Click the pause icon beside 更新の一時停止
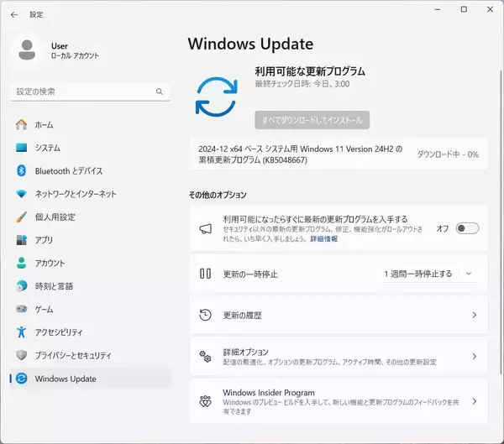This screenshot has height=444, width=504. click(206, 274)
